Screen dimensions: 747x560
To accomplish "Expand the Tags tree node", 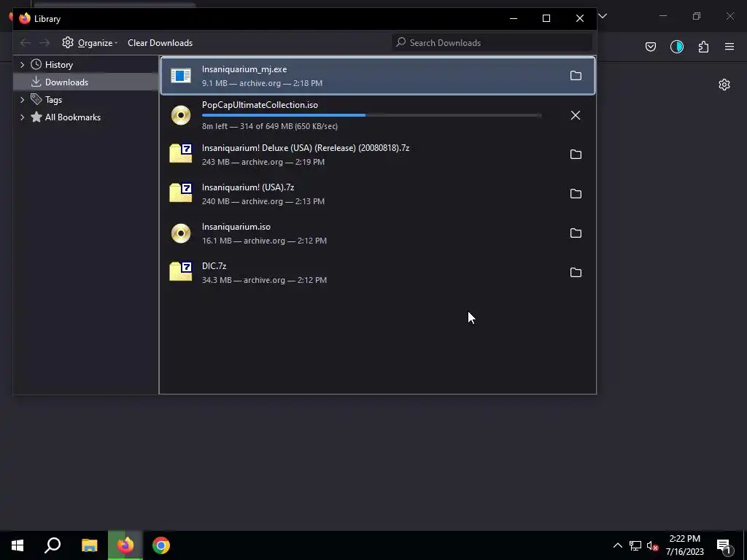I will 22,100.
